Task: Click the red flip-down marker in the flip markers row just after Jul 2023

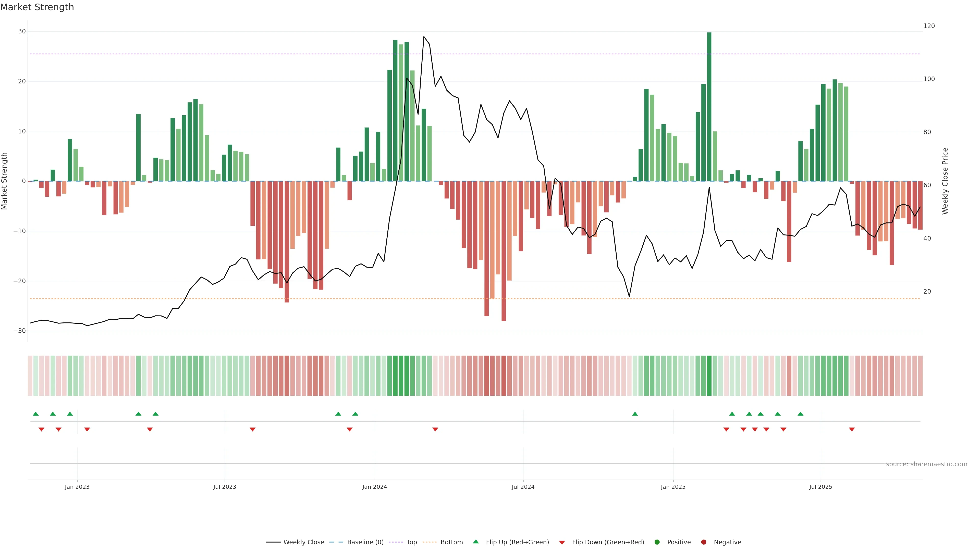Action: 253,429
